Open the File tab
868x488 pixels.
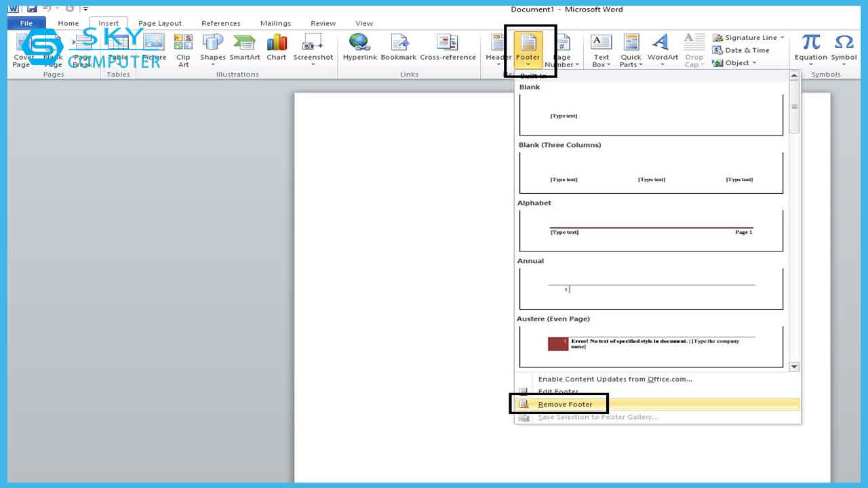(26, 23)
